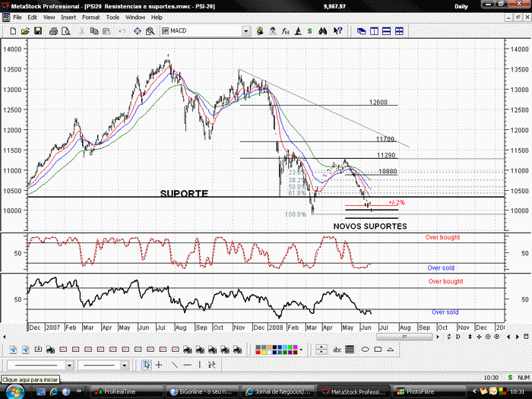Image resolution: width=532 pixels, height=399 pixels.
Task: Click the crosshair Choose Security icon
Action: (137, 31)
